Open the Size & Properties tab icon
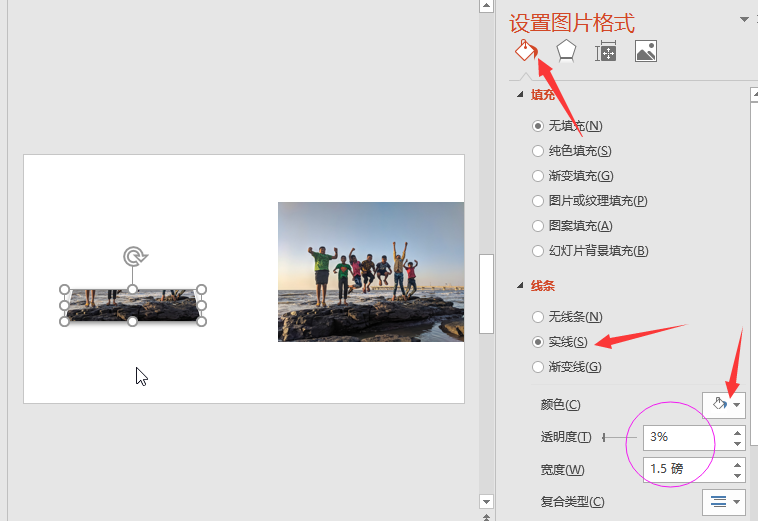 tap(605, 51)
